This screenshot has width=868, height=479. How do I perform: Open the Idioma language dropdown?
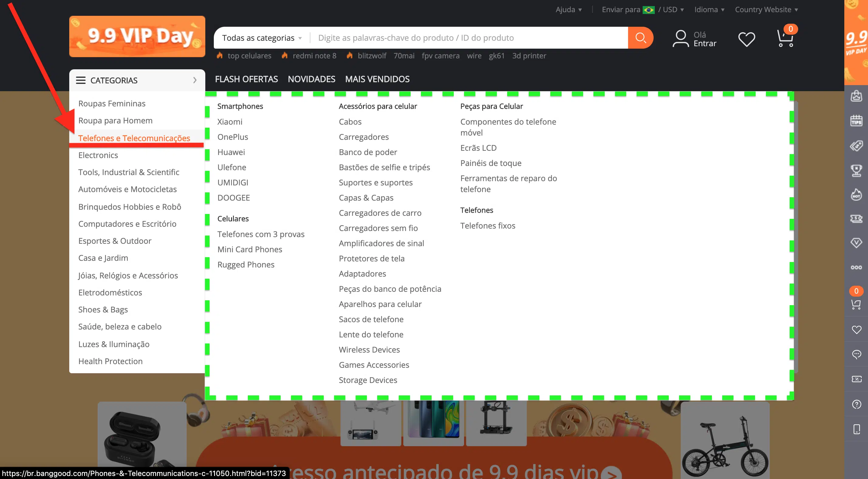709,9
